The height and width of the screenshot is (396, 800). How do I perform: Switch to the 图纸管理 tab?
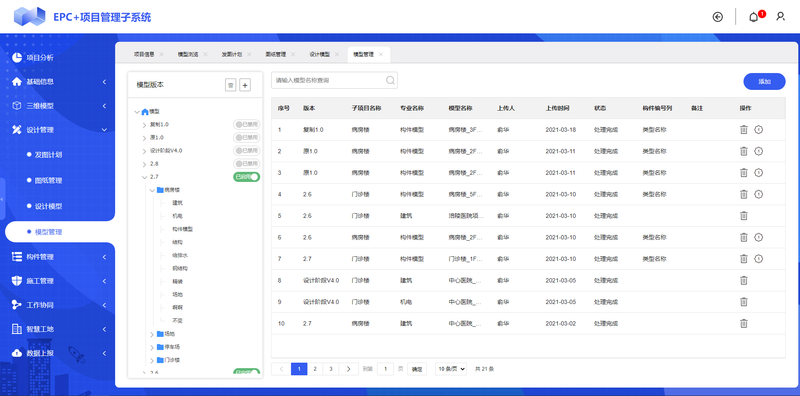pyautogui.click(x=276, y=54)
